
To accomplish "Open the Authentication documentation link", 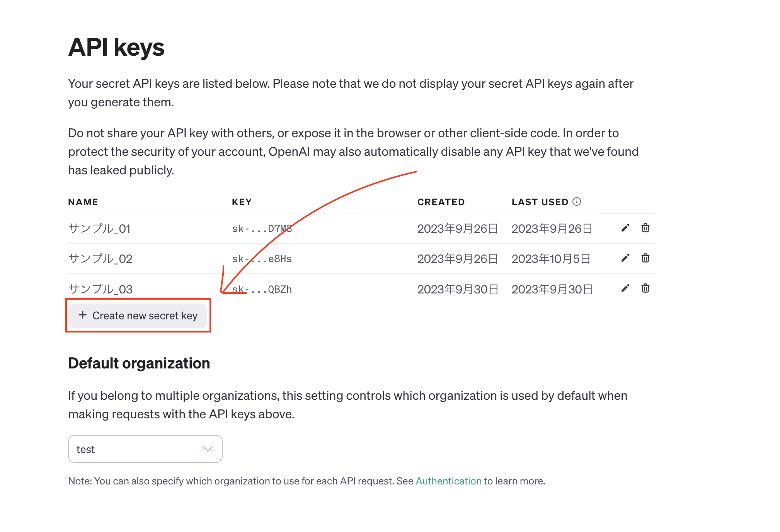I will [x=448, y=481].
